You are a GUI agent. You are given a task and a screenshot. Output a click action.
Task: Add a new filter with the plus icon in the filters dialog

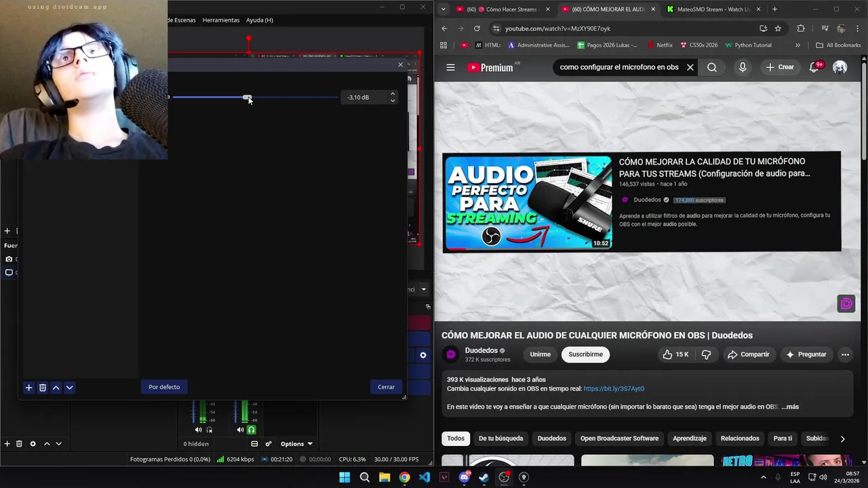[x=29, y=388]
